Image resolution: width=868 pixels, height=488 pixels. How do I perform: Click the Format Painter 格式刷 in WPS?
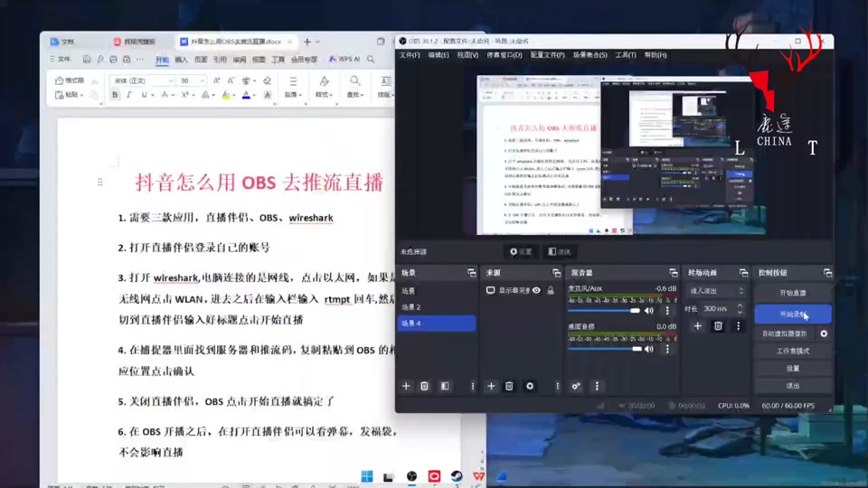click(70, 80)
